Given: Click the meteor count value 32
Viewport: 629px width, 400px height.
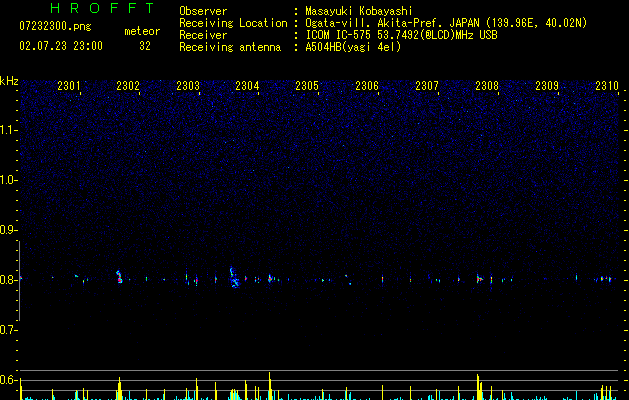Looking at the screenshot, I should click(145, 46).
